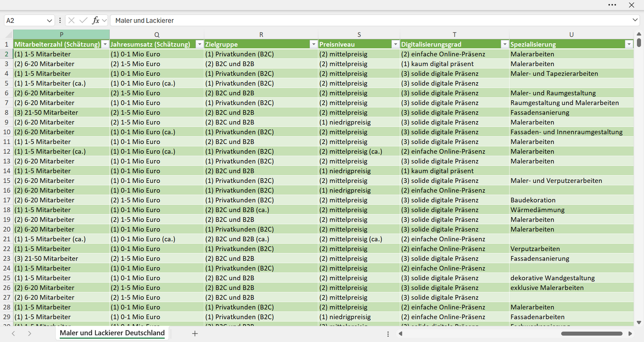Viewport: 644px width, 342px height.
Task: Click the vertical dots beside Name Box
Action: click(60, 21)
